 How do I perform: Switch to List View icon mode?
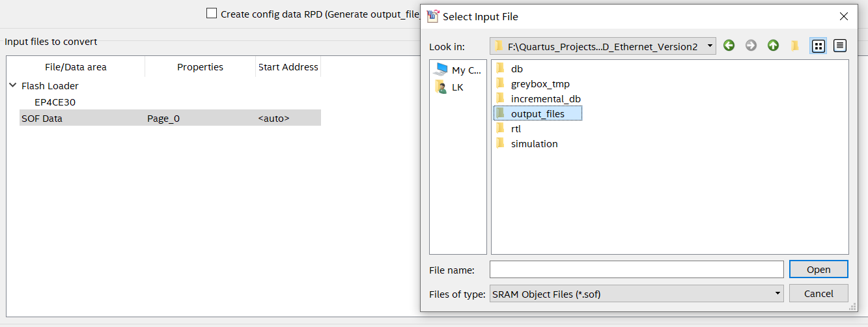(x=819, y=46)
